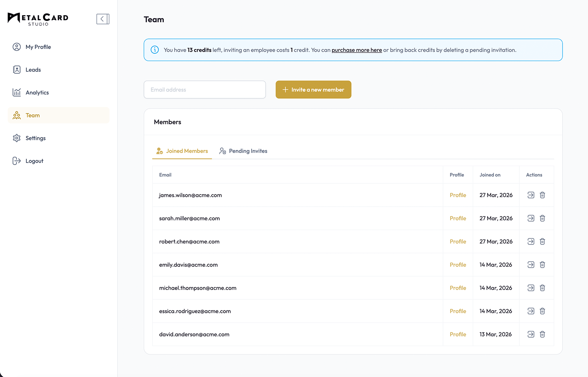The height and width of the screenshot is (377, 588).
Task: Click the Metal Card Studio logo
Action: tap(38, 19)
